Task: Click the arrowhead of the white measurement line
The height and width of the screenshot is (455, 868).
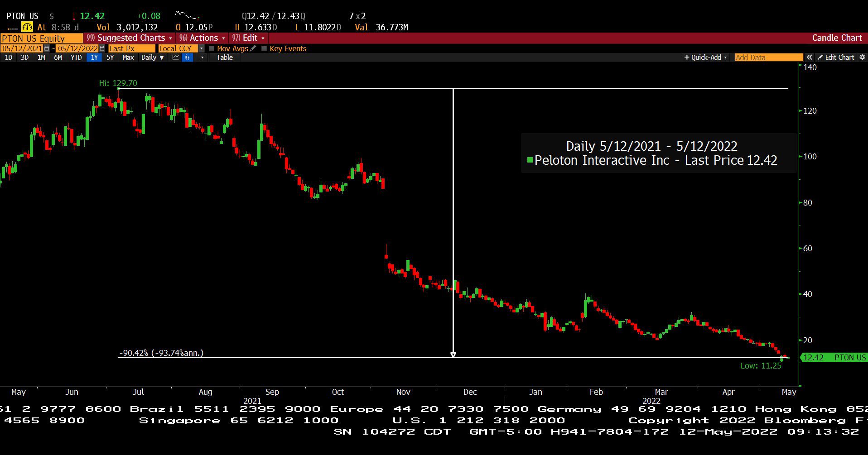Action: coord(453,355)
